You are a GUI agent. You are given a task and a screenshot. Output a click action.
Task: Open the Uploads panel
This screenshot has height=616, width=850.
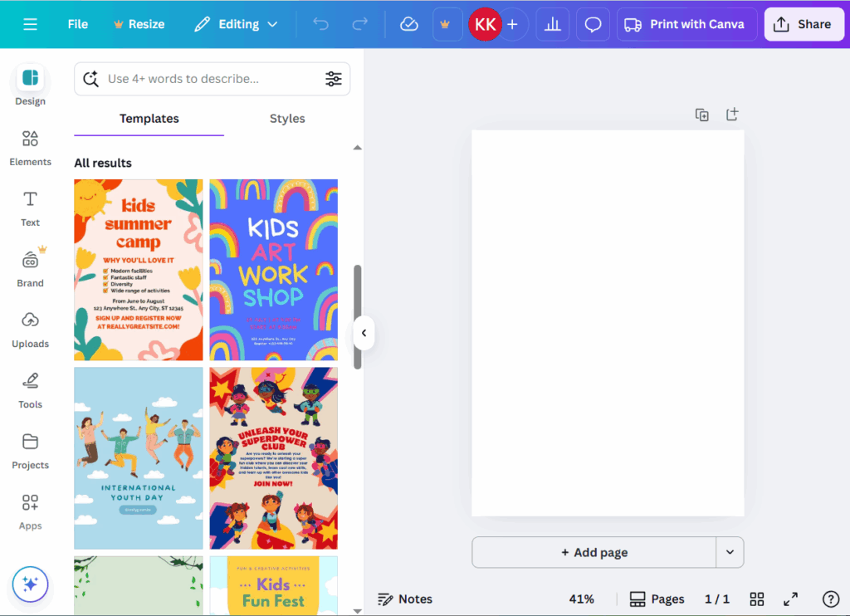(x=30, y=329)
